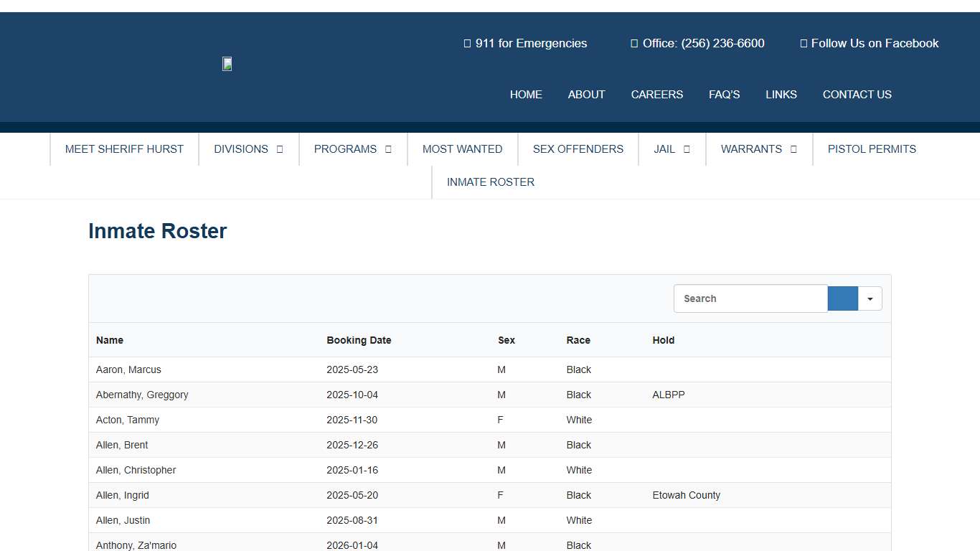
Task: View the SEX OFFENDERS page
Action: click(x=578, y=149)
